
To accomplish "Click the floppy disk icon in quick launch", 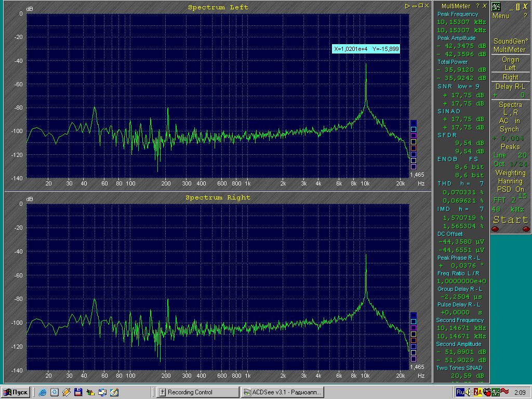I will (78, 392).
